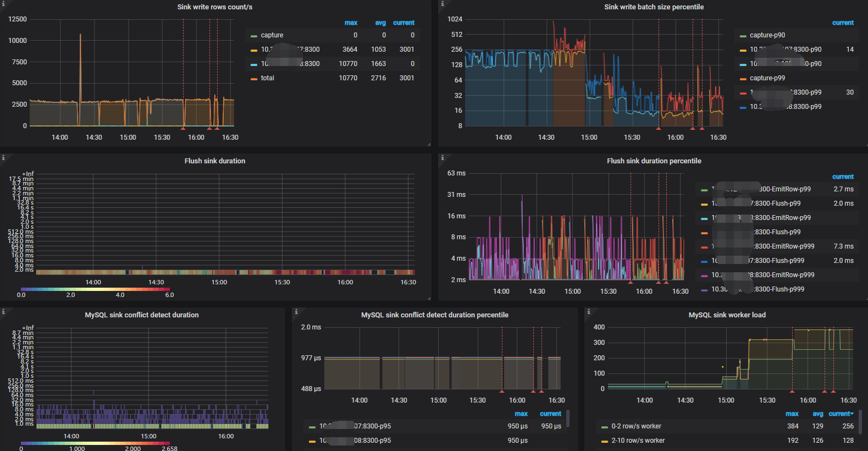Viewport: 868px width, 451px height.
Task: Open the 'Sink write rows count/s' panel title menu
Action: pyautogui.click(x=214, y=7)
